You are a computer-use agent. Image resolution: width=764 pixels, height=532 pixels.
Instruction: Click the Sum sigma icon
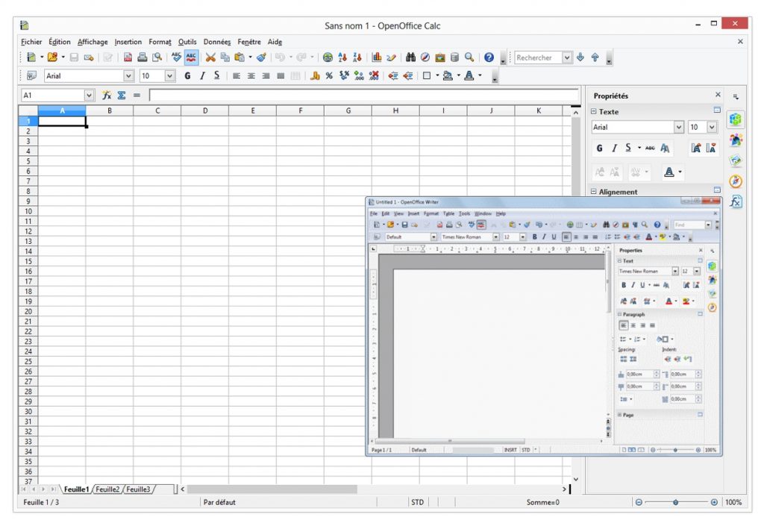[122, 95]
